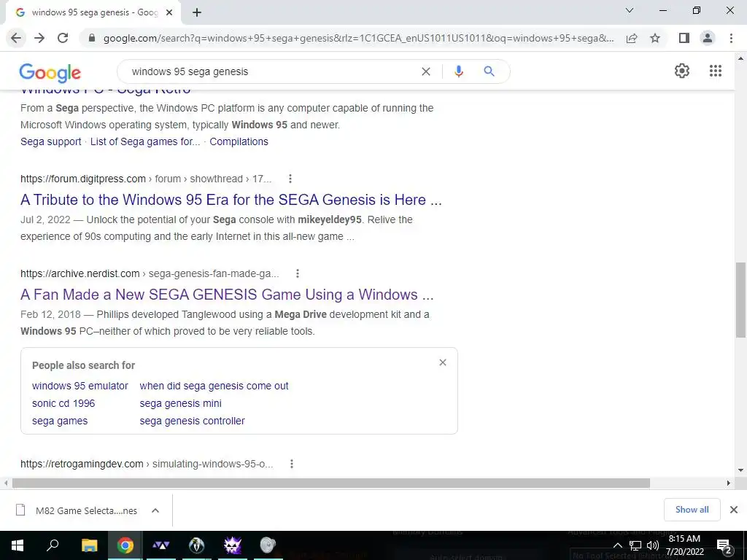Open A Tribute to the Windows 95 Era result
This screenshot has height=560, width=747.
[231, 200]
